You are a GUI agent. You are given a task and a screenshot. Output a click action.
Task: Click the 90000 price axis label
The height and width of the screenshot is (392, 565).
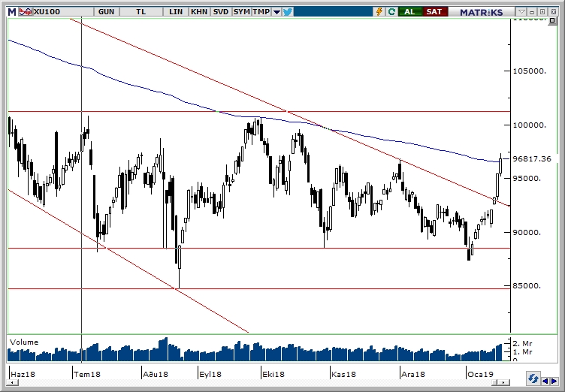(527, 232)
